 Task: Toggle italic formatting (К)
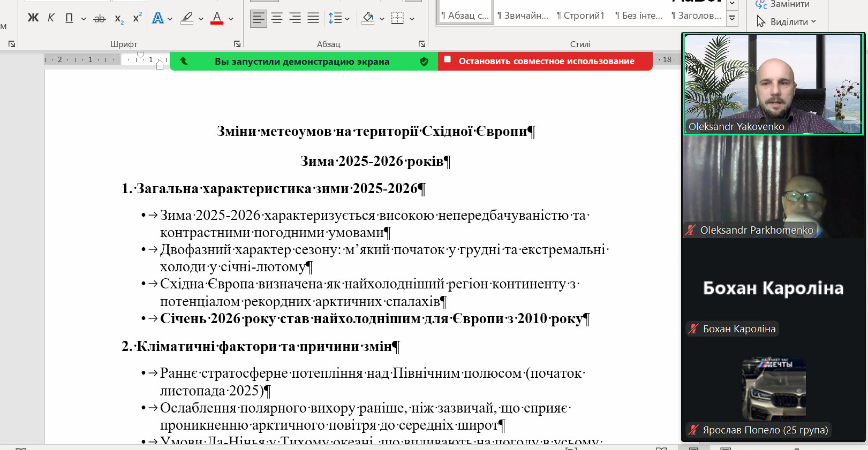(51, 18)
